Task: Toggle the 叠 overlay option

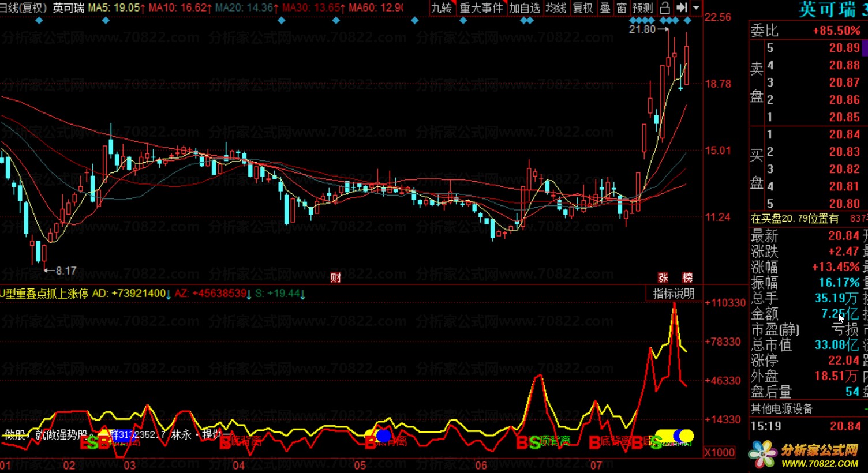Action: [x=605, y=8]
